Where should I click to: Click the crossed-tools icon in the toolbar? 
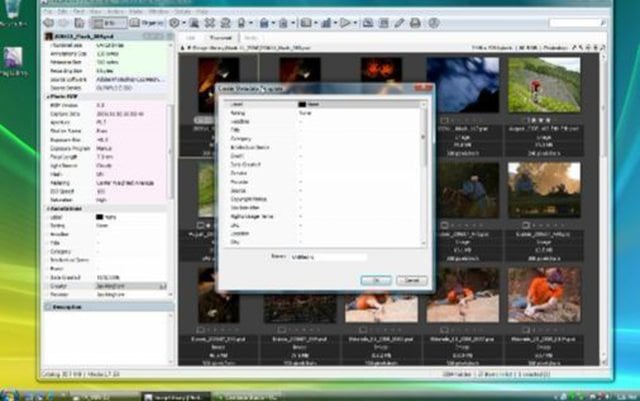tap(209, 23)
